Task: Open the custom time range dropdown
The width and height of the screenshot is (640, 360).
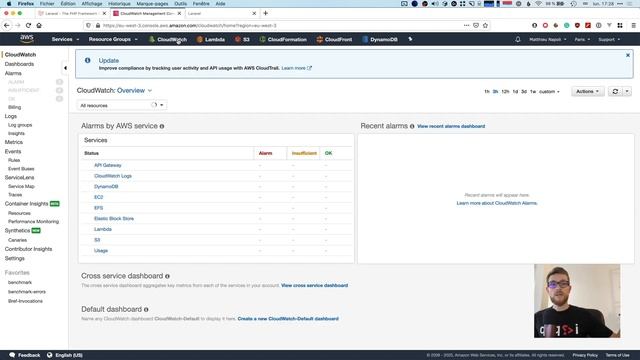Action: [549, 92]
